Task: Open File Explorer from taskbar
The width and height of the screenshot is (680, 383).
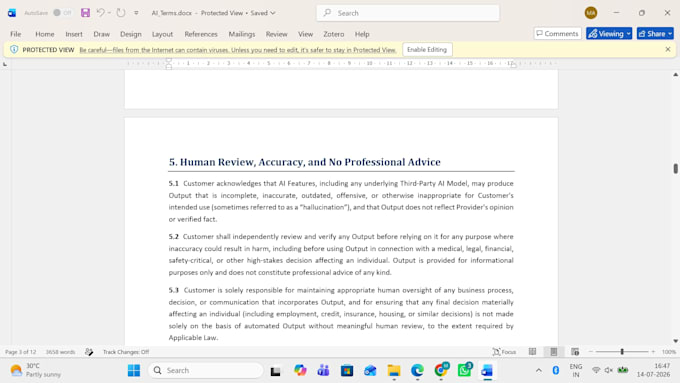Action: click(x=394, y=370)
